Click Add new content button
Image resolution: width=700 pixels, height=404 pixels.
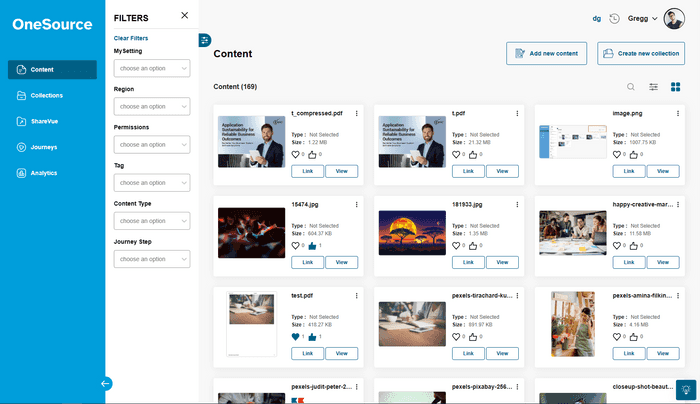546,54
